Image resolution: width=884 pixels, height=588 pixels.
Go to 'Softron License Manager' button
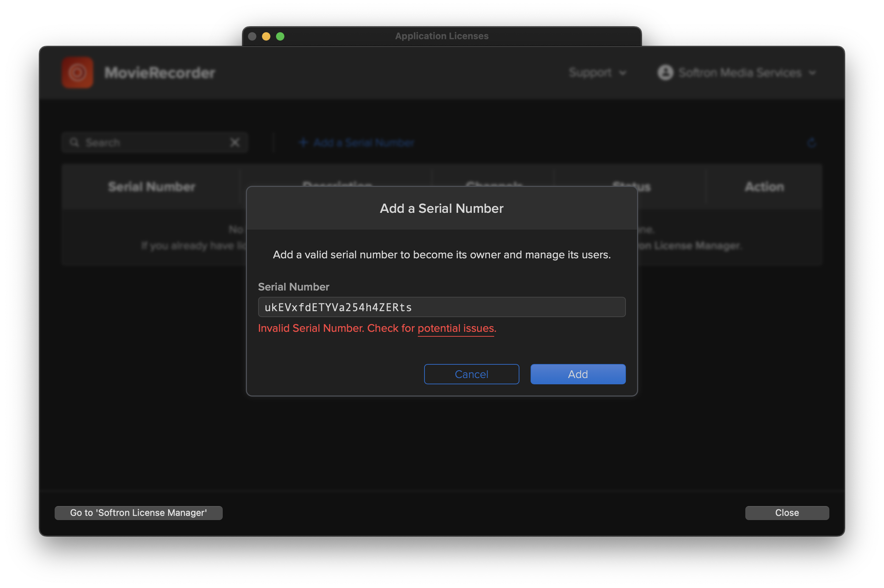tap(138, 513)
